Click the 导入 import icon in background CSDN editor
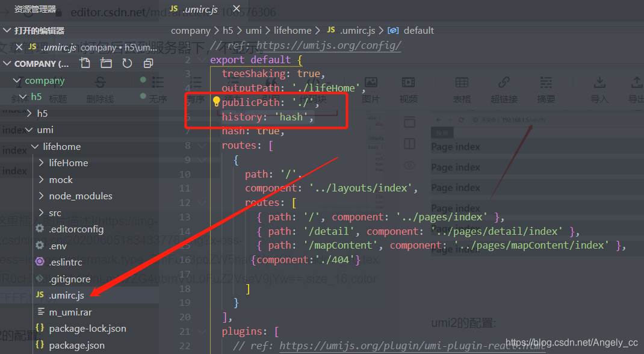 599,82
